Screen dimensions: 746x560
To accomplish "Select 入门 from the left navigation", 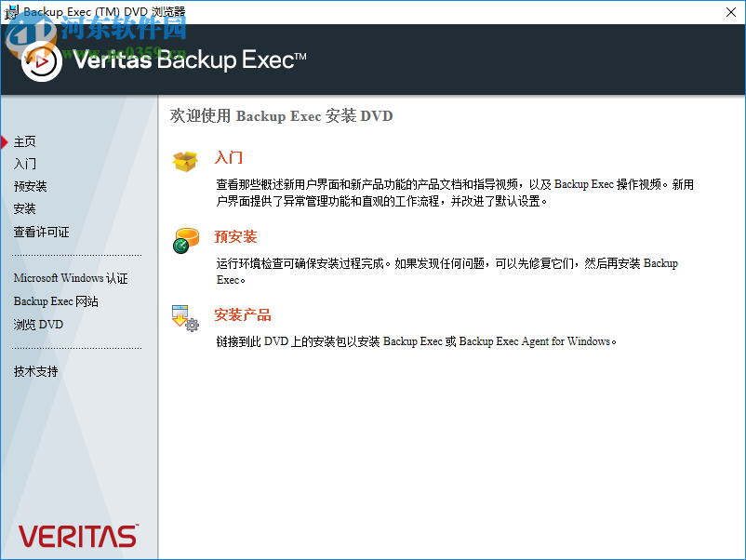I will 24,164.
